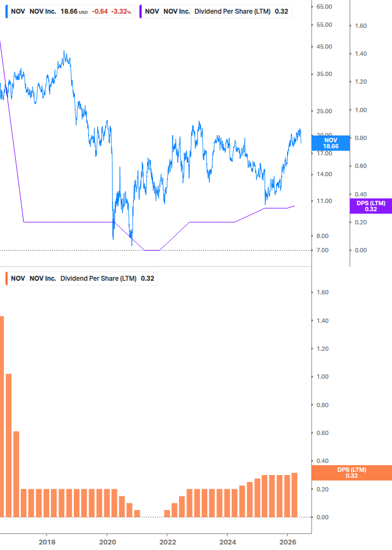Click the 7.00 label on price axis
392x550 pixels.
pyautogui.click(x=323, y=251)
